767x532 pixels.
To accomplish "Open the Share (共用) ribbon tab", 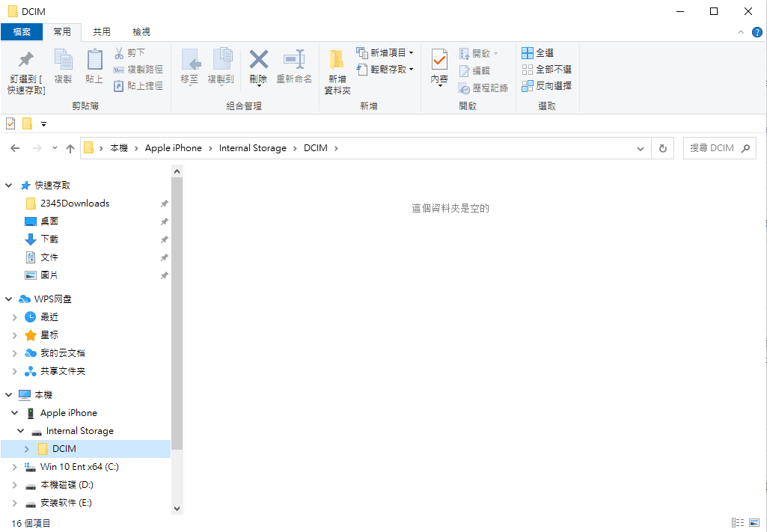I will [102, 32].
